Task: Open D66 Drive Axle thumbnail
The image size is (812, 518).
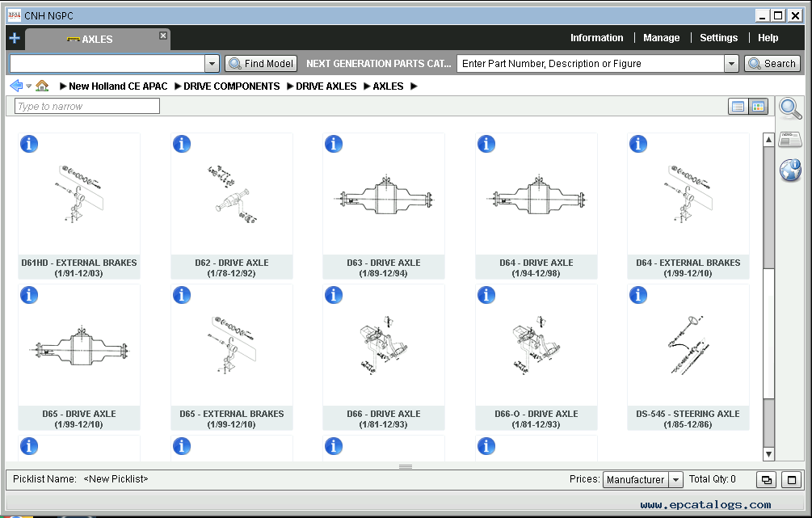Action: pos(385,345)
